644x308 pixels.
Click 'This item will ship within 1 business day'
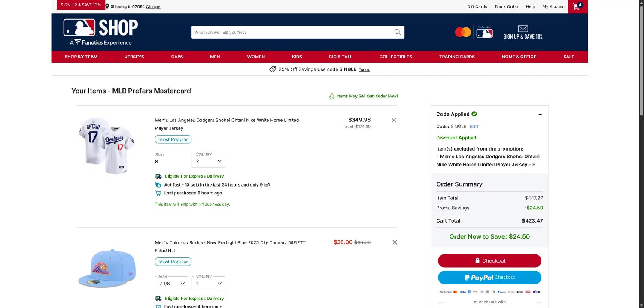coord(192,205)
